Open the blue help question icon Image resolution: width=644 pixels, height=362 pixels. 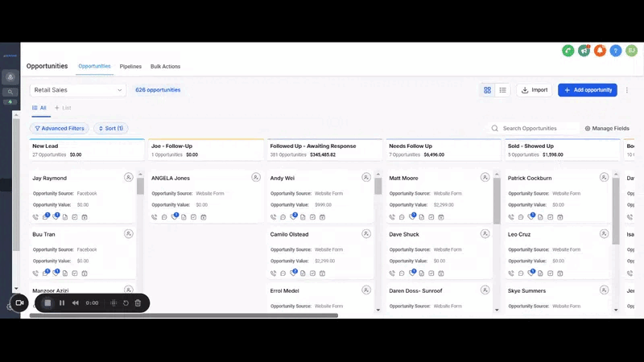click(616, 51)
